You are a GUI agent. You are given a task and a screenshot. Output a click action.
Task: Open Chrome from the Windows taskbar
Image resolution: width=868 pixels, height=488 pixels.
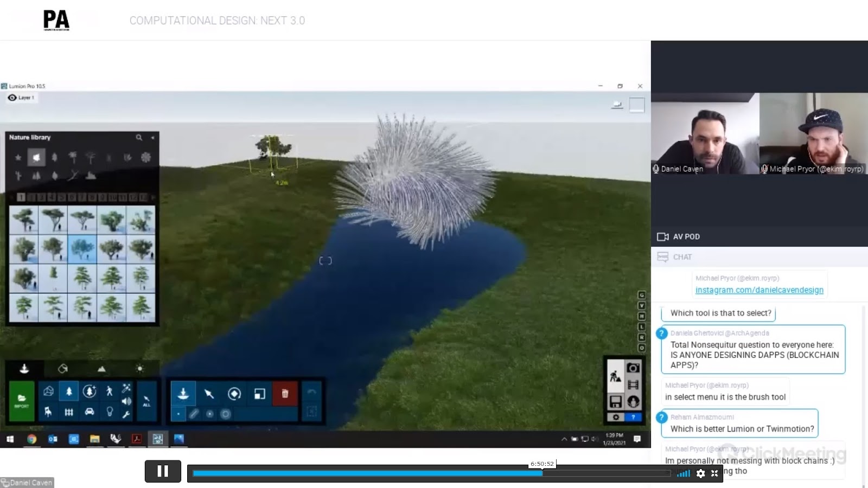31,439
